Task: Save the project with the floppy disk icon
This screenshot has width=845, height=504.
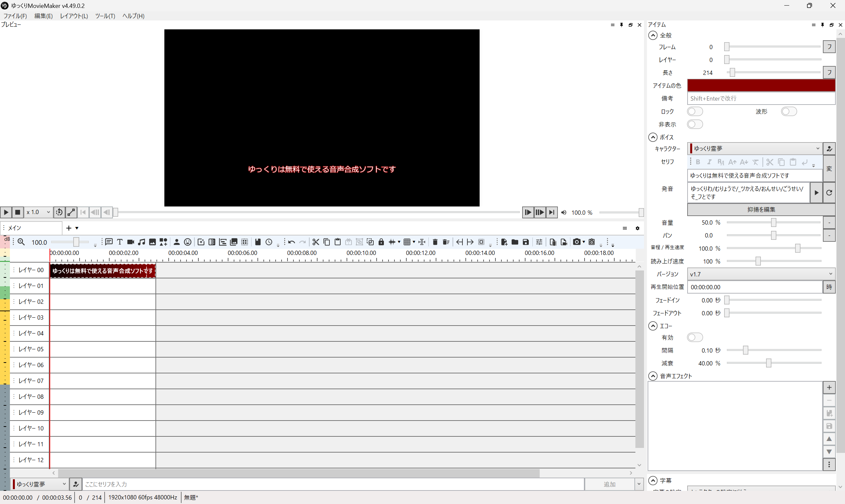Action: tap(525, 242)
